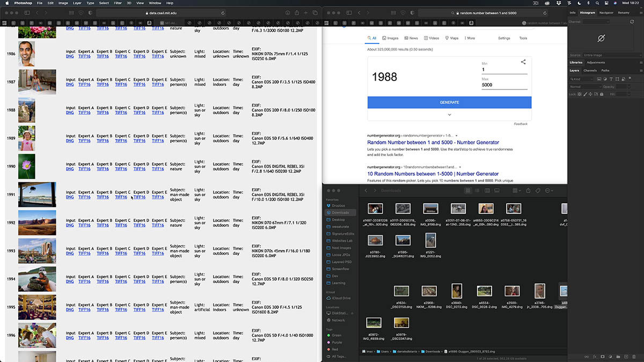Open the Layers panel options menu
Screen dimensions: 644x362
(641, 70)
